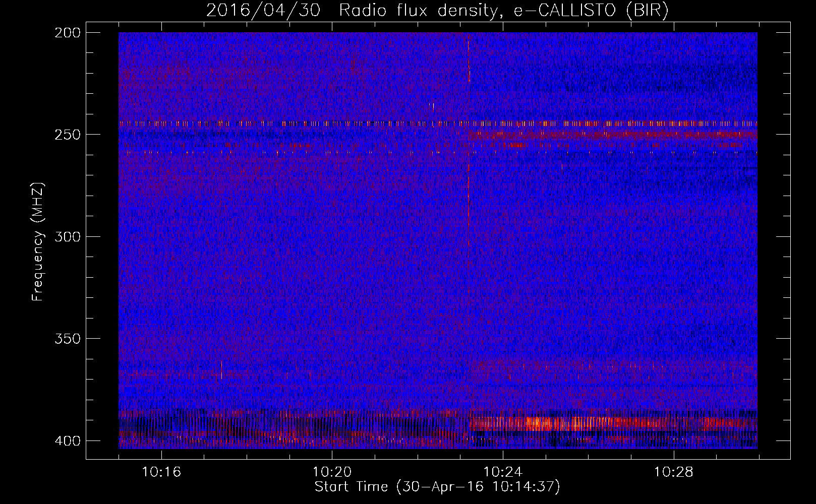Click the 250 frequency tick label
This screenshot has width=816, height=504.
tap(67, 135)
